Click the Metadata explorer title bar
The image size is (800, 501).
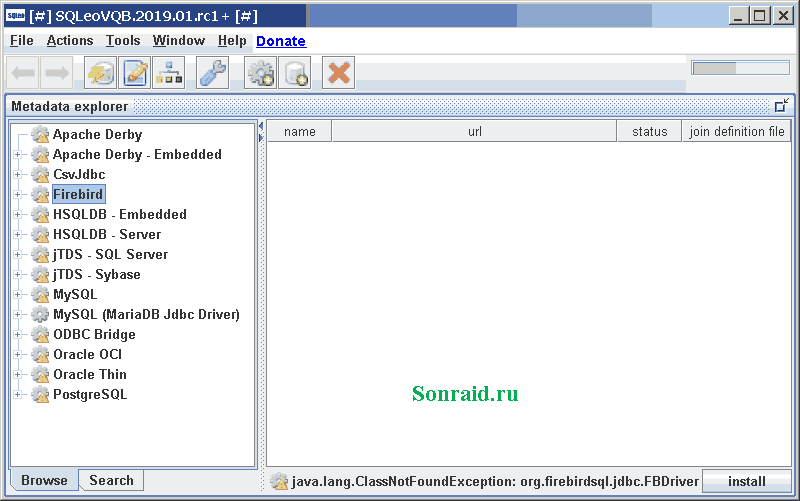point(399,106)
